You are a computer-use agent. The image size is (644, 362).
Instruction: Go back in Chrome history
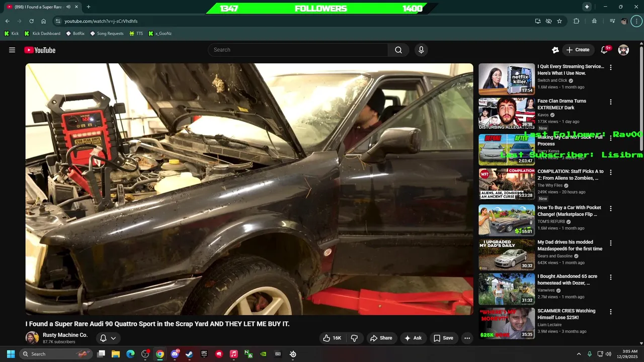point(7,21)
